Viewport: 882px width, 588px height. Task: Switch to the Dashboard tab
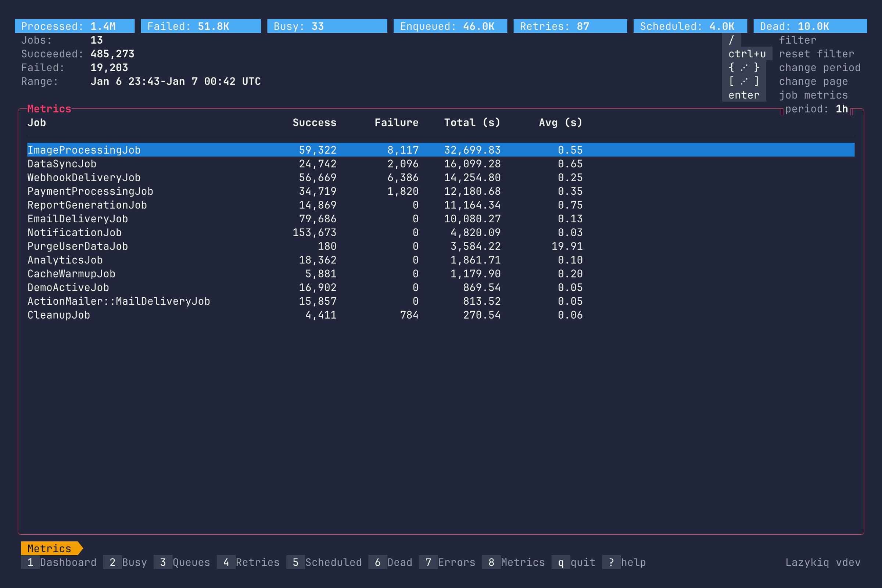click(60, 563)
